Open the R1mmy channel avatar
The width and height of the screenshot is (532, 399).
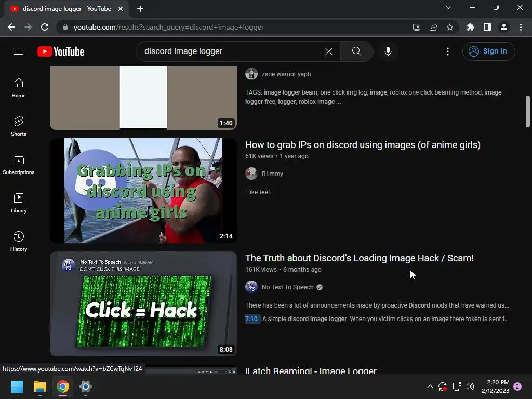[x=251, y=174]
